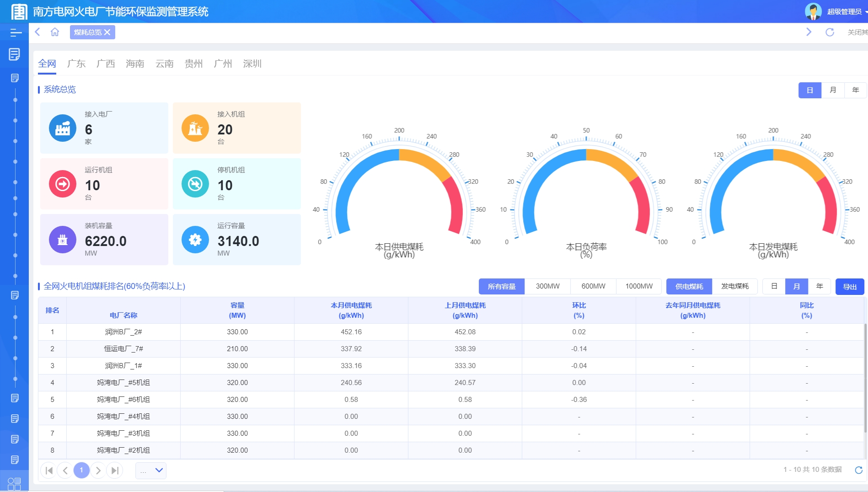Toggle the sidebar hamburger menu icon
This screenshot has width=868, height=492.
tap(16, 32)
